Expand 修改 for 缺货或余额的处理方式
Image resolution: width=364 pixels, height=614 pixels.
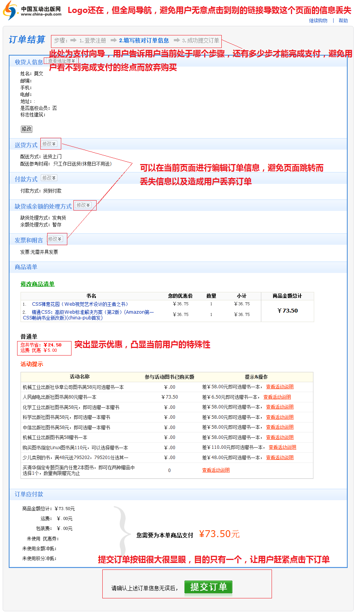(x=83, y=205)
